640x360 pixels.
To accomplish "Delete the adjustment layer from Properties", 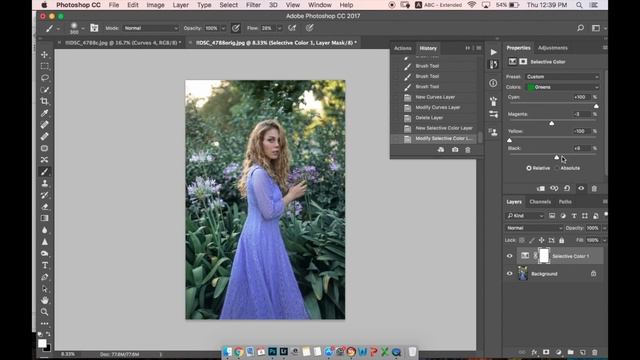I will click(x=594, y=189).
